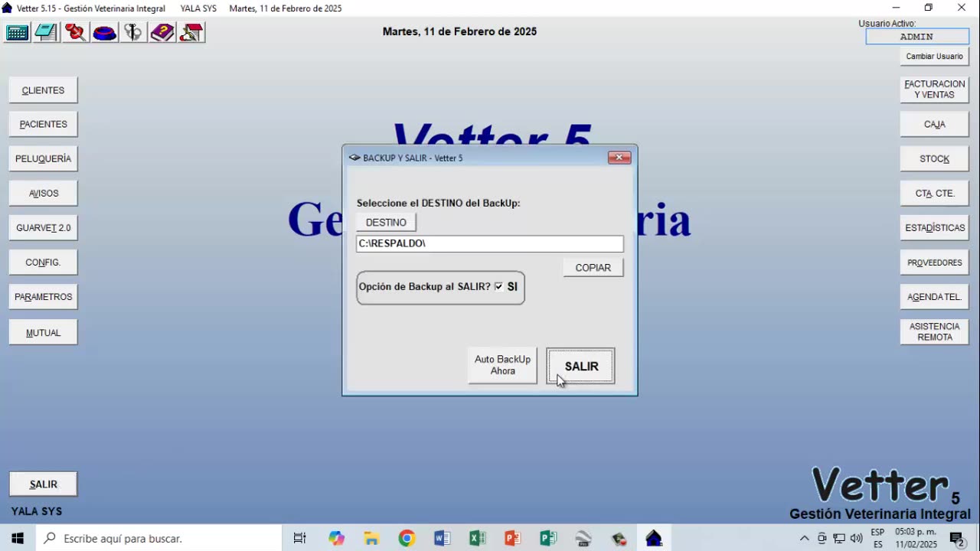980x551 pixels.
Task: Open Copilot from the taskbar
Action: (x=337, y=539)
